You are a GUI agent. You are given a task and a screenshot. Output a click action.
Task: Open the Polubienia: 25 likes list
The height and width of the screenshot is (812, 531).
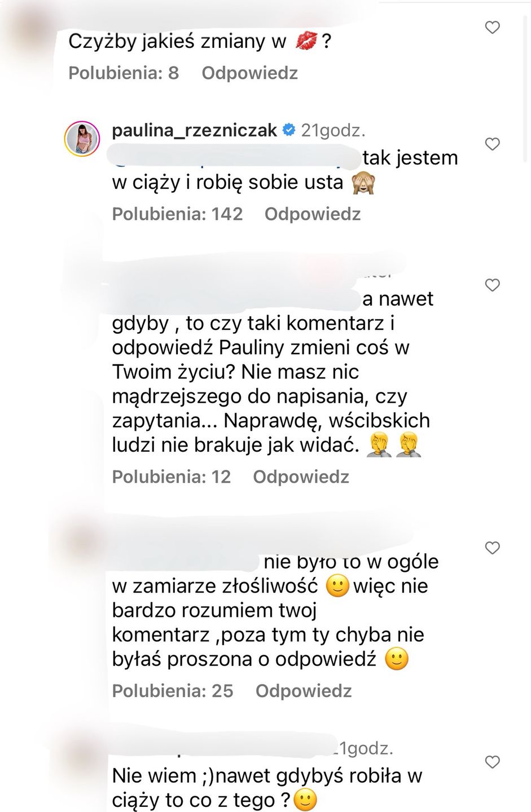coord(173,691)
